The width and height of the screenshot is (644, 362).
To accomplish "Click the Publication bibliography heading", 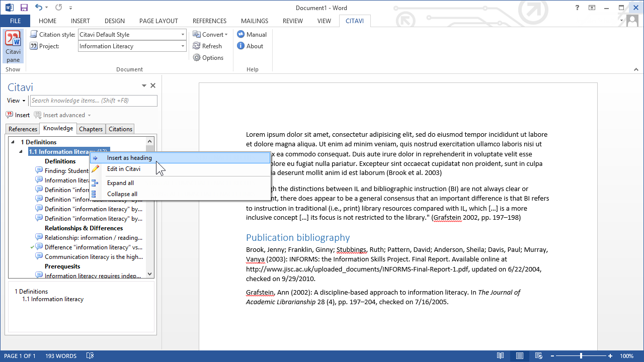I will pyautogui.click(x=298, y=237).
